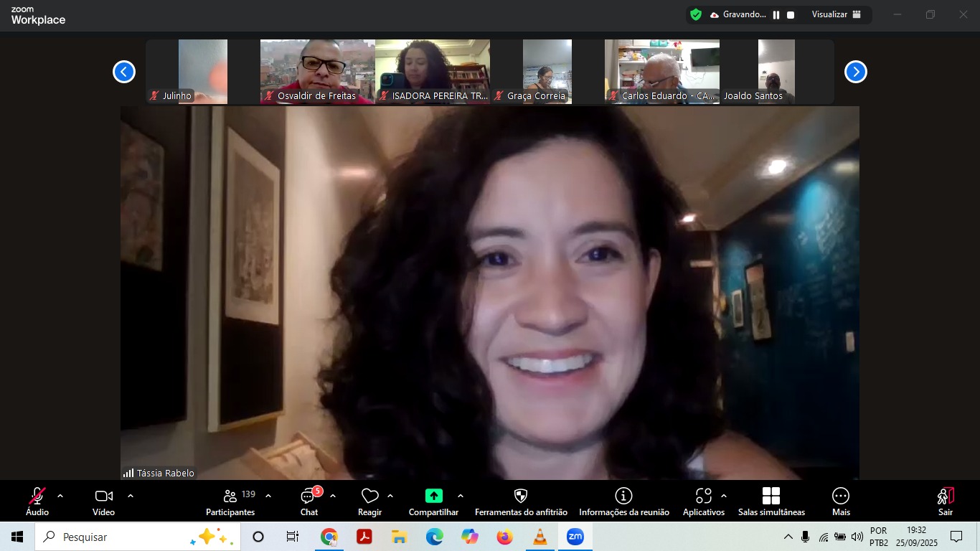
Task: Click Sair to leave the meeting
Action: [x=946, y=501]
